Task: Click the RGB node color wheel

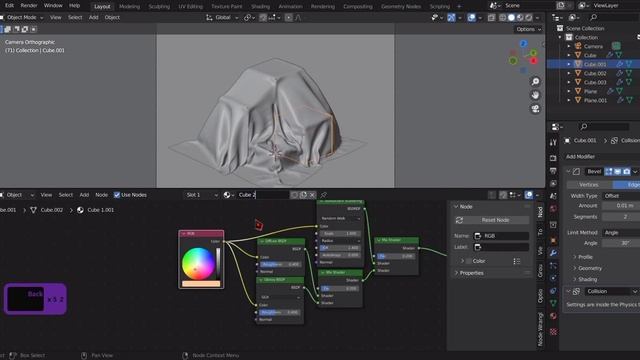Action: pyautogui.click(x=198, y=264)
